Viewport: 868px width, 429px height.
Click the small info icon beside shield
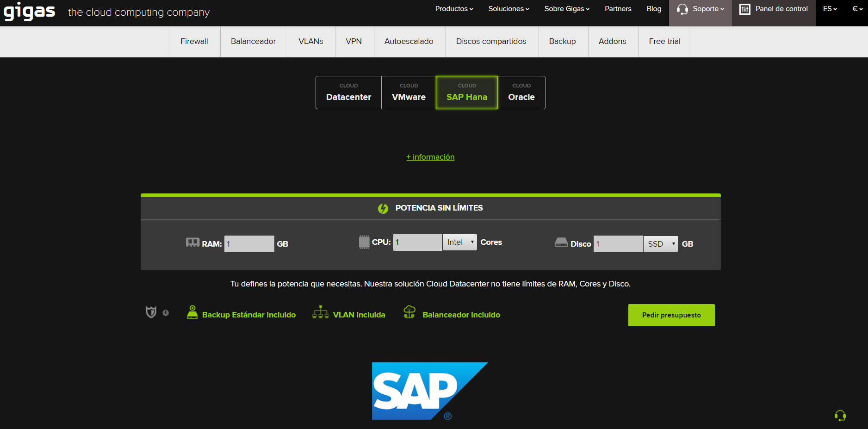pos(166,313)
